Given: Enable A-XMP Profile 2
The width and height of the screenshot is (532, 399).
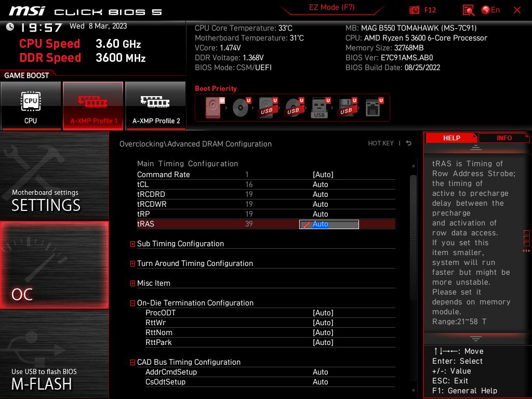Looking at the screenshot, I should (156, 106).
